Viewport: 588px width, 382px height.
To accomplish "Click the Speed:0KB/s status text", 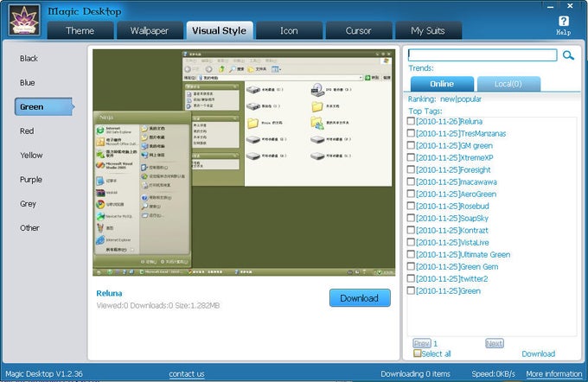I will click(493, 373).
